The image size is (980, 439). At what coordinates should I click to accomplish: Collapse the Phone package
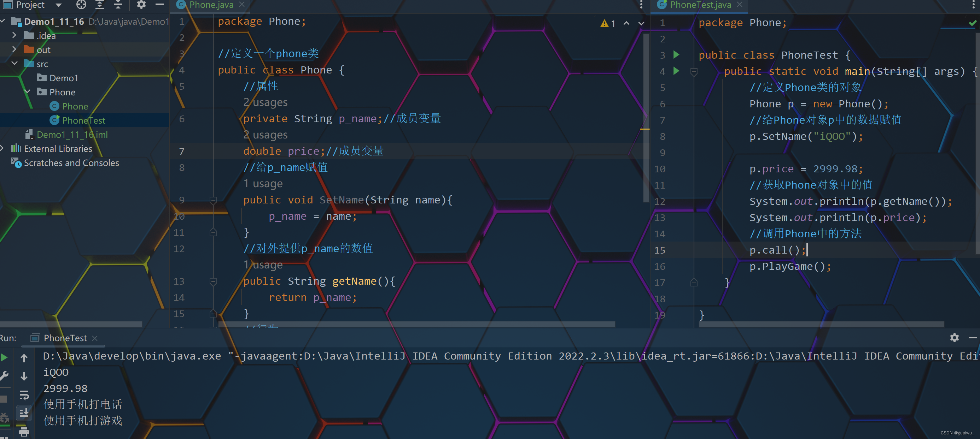tap(27, 91)
